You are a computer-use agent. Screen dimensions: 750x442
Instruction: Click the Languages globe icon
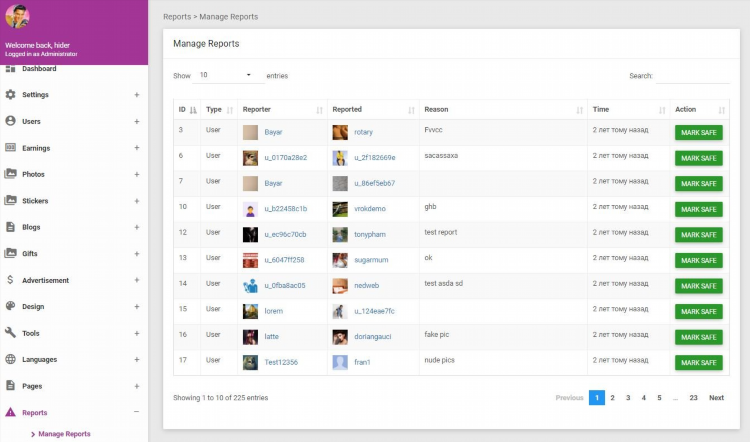[x=10, y=359]
